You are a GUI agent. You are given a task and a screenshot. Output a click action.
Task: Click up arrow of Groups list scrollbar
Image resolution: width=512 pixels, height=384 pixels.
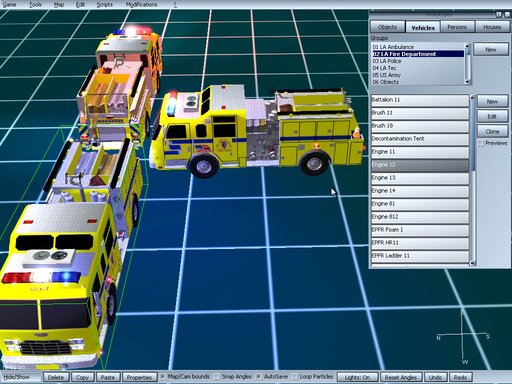[467, 46]
